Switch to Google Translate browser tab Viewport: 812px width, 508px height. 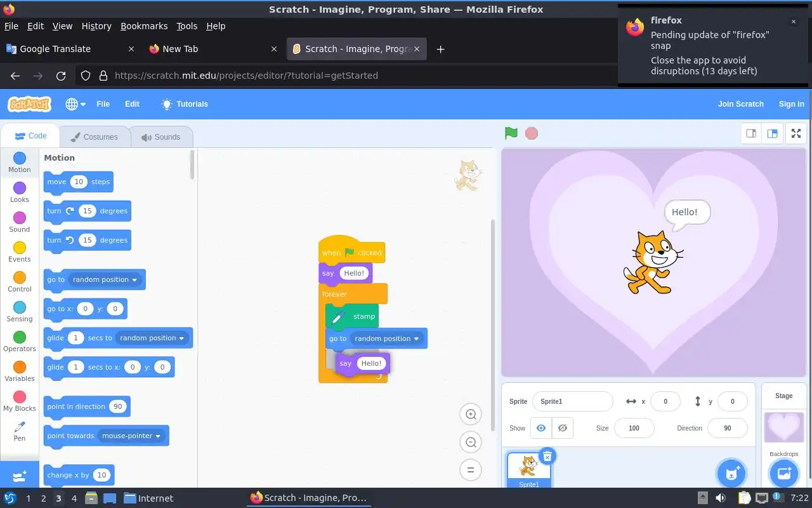tap(70, 49)
